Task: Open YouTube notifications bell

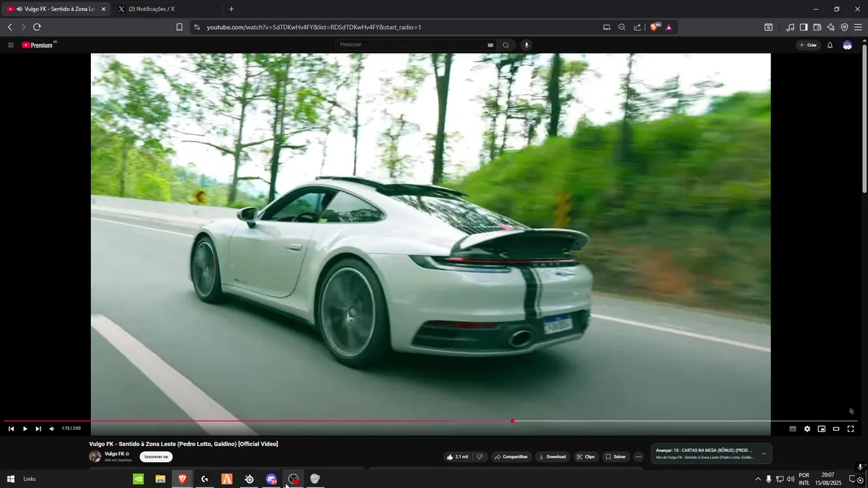Action: (x=829, y=45)
